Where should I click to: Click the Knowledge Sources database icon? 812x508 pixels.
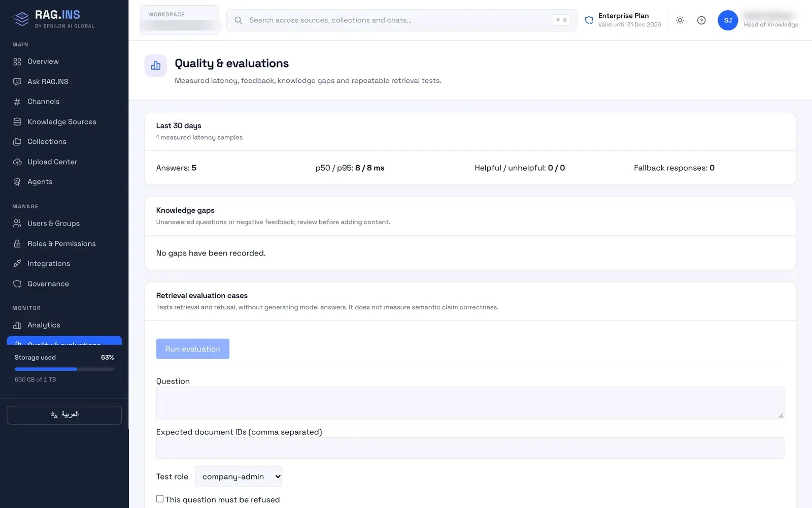click(x=17, y=122)
